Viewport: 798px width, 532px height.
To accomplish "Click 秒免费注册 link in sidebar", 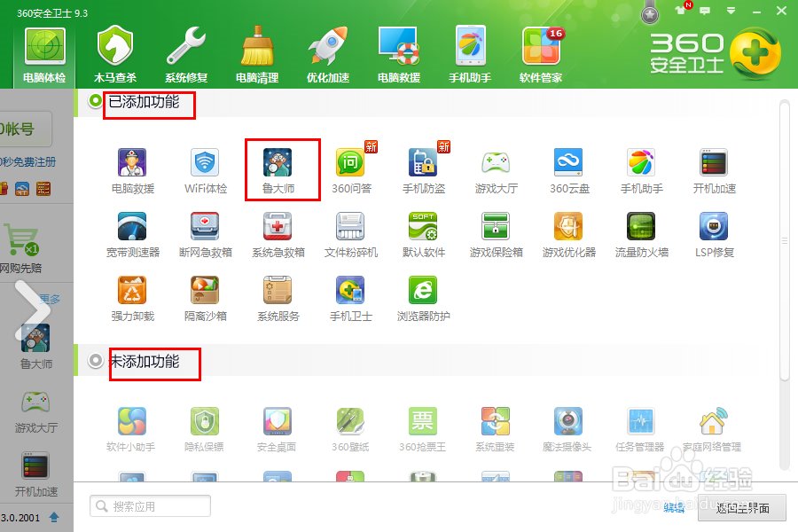I will tap(28, 162).
